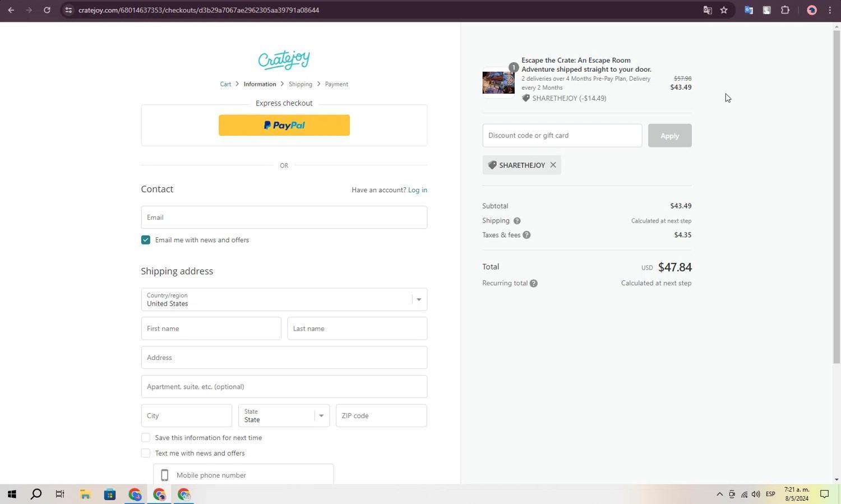
Task: Open Microsoft Store from the taskbar
Action: click(x=110, y=494)
